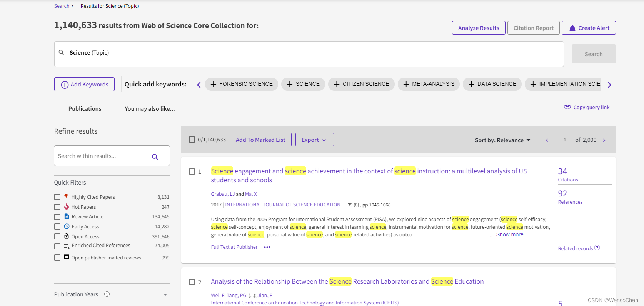The height and width of the screenshot is (306, 644).
Task: Tick the Review Article checkbox
Action: click(x=57, y=217)
